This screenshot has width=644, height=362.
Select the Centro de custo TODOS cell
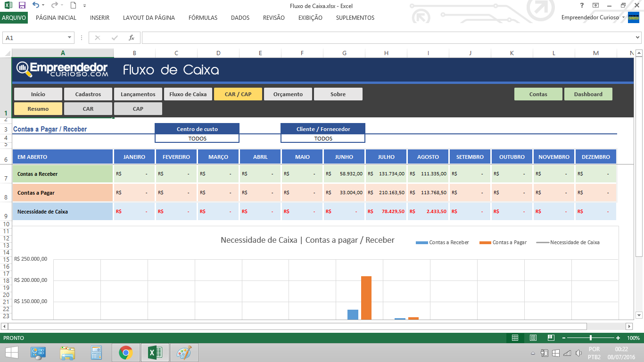coord(197,139)
